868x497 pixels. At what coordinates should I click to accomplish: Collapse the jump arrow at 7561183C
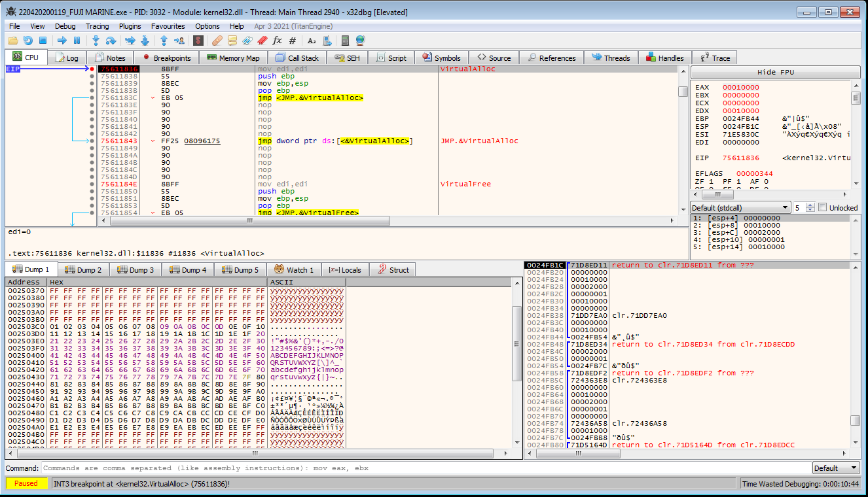pyautogui.click(x=153, y=97)
